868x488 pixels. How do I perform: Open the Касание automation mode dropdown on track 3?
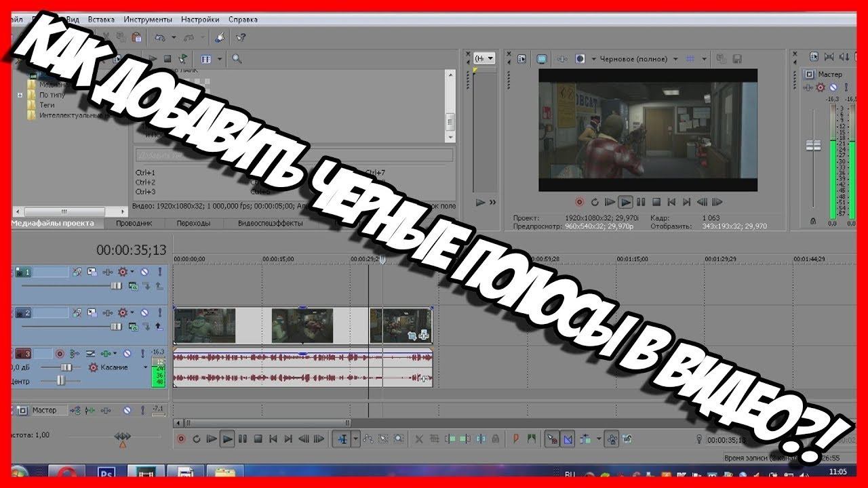[145, 367]
